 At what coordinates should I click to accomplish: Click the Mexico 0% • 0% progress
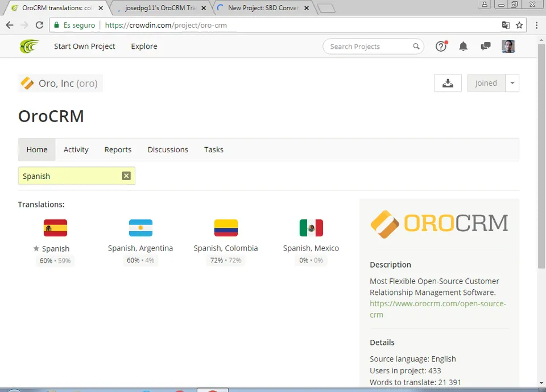click(x=311, y=260)
